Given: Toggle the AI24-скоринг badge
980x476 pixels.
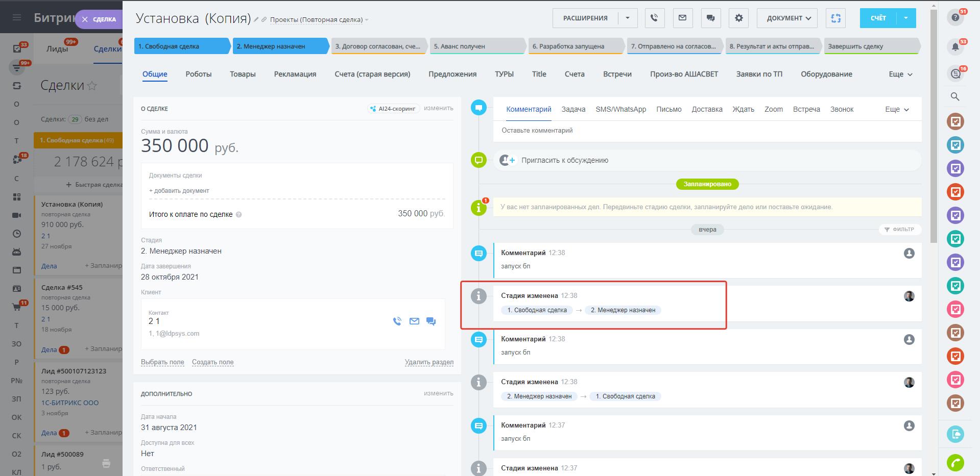Looking at the screenshot, I should pyautogui.click(x=393, y=109).
